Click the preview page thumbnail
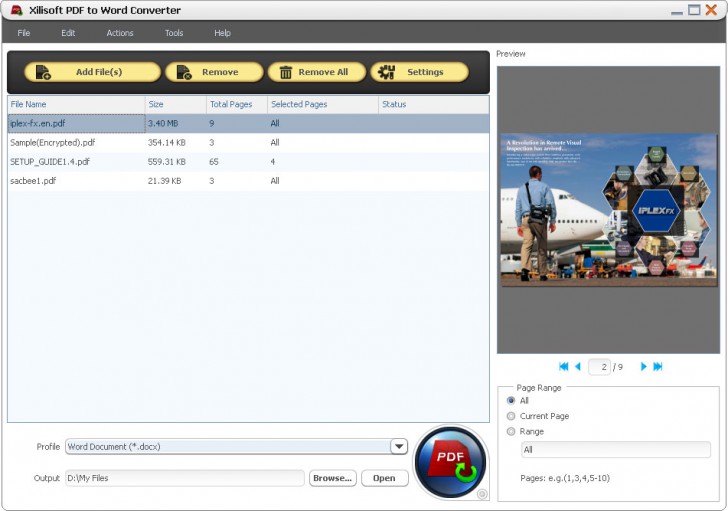The image size is (728, 511). pyautogui.click(x=608, y=210)
